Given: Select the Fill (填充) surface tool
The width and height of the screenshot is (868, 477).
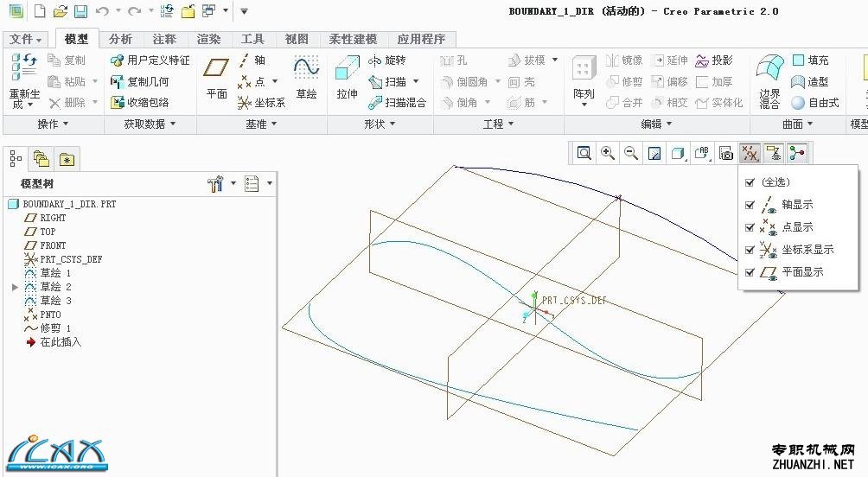Looking at the screenshot, I should (810, 60).
